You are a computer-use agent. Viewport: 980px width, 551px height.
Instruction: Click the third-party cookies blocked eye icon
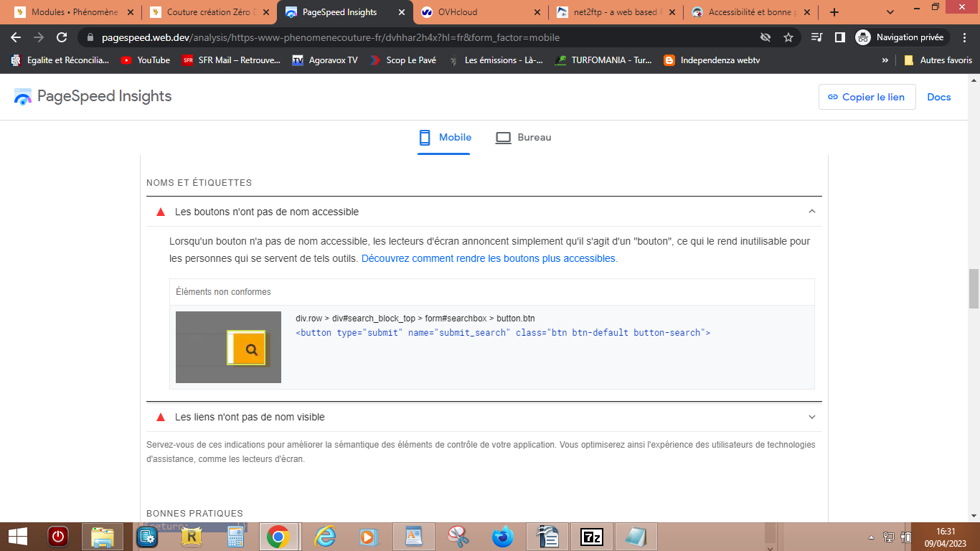(x=765, y=37)
